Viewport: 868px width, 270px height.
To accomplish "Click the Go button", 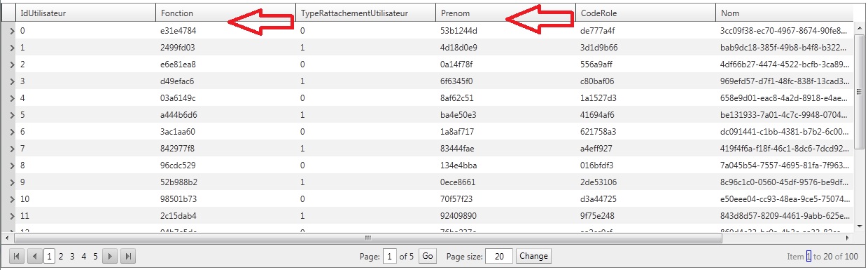I will coord(428,257).
